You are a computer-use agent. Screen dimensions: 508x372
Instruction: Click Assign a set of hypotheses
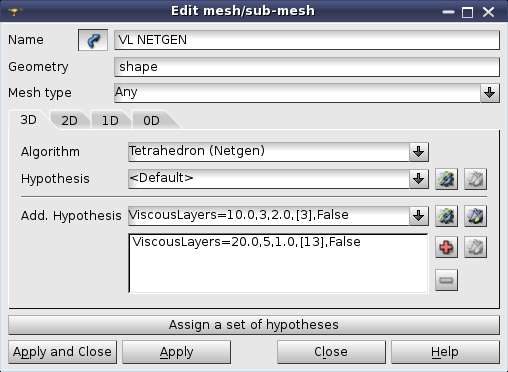pyautogui.click(x=254, y=325)
